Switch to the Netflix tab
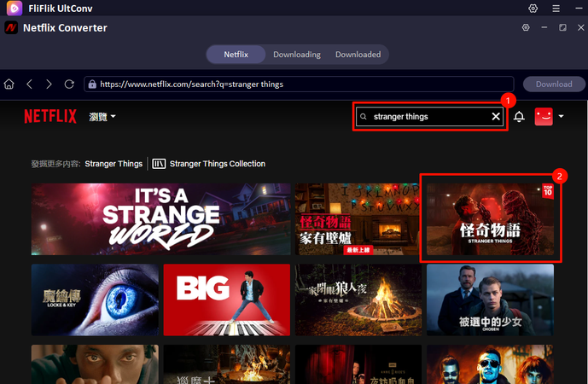This screenshot has height=384, width=588. (x=236, y=55)
